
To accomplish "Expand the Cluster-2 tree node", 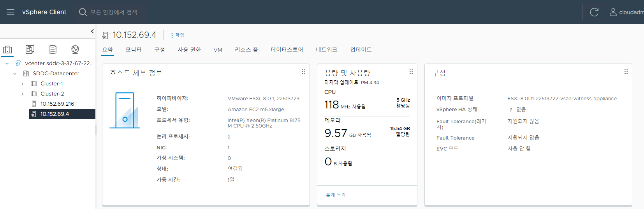I will click(23, 94).
